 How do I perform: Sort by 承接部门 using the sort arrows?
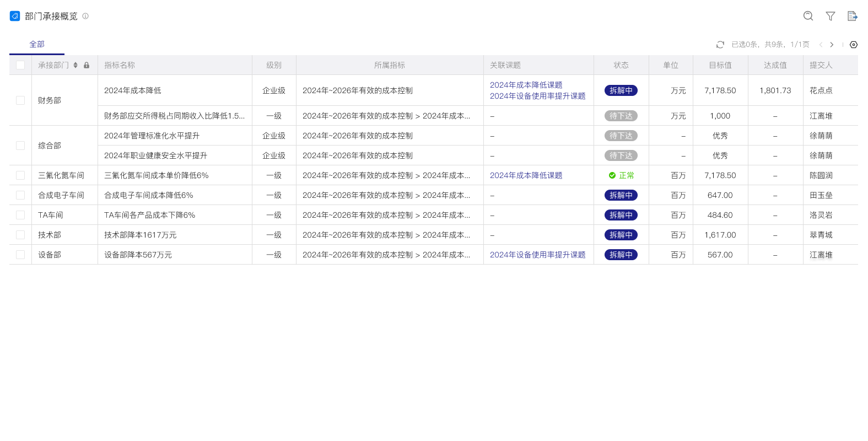76,65
